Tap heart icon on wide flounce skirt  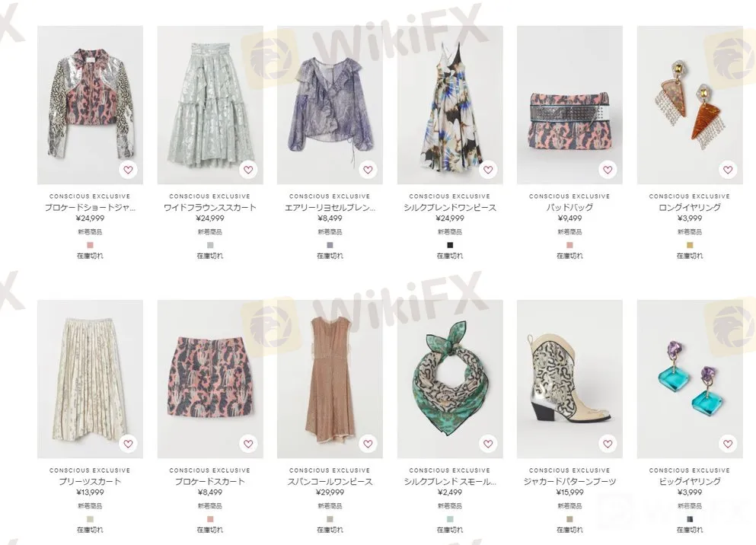248,170
